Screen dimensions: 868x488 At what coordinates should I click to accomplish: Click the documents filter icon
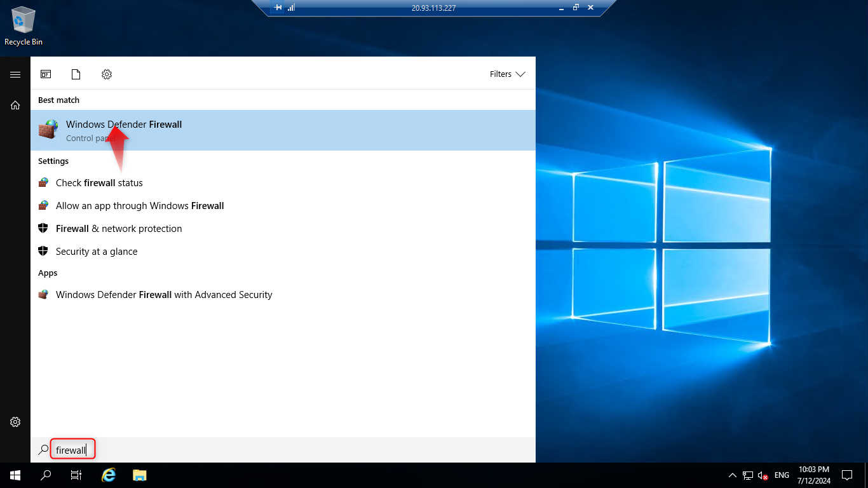click(x=76, y=74)
